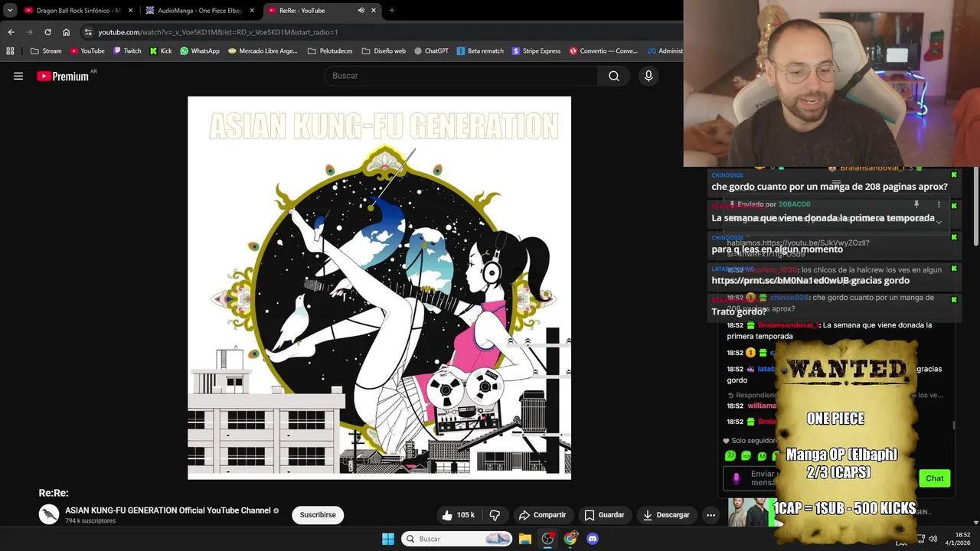The image size is (980, 551).
Task: Focus the YouTube Buscar search field
Action: (461, 76)
